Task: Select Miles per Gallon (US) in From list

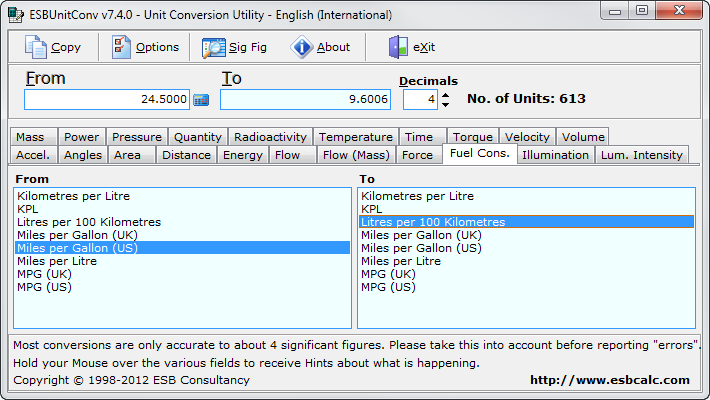Action: (182, 248)
